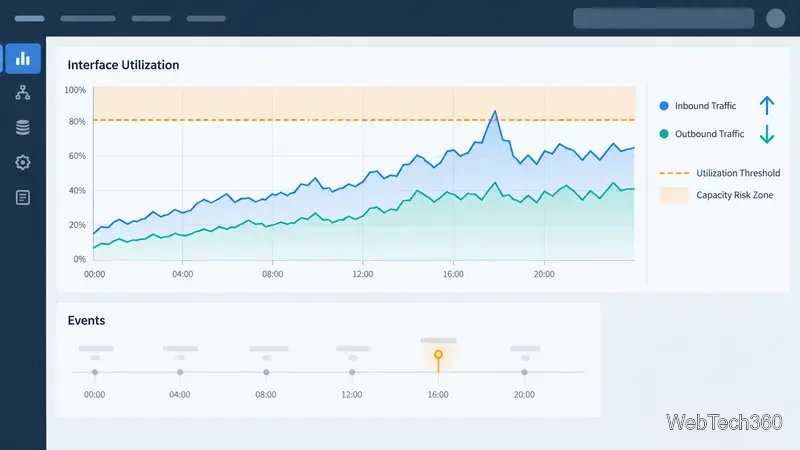
Task: Select the fourth top navigation tab
Action: 206,18
